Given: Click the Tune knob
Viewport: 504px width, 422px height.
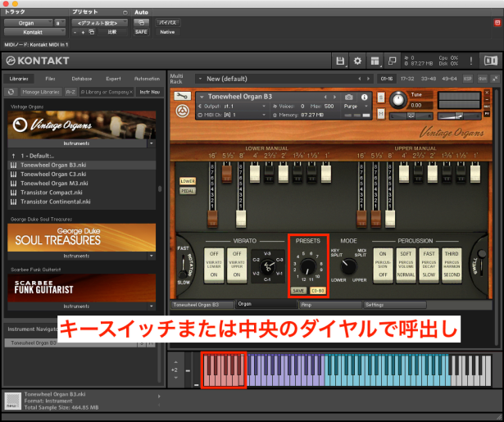Looking at the screenshot, I should point(398,100).
